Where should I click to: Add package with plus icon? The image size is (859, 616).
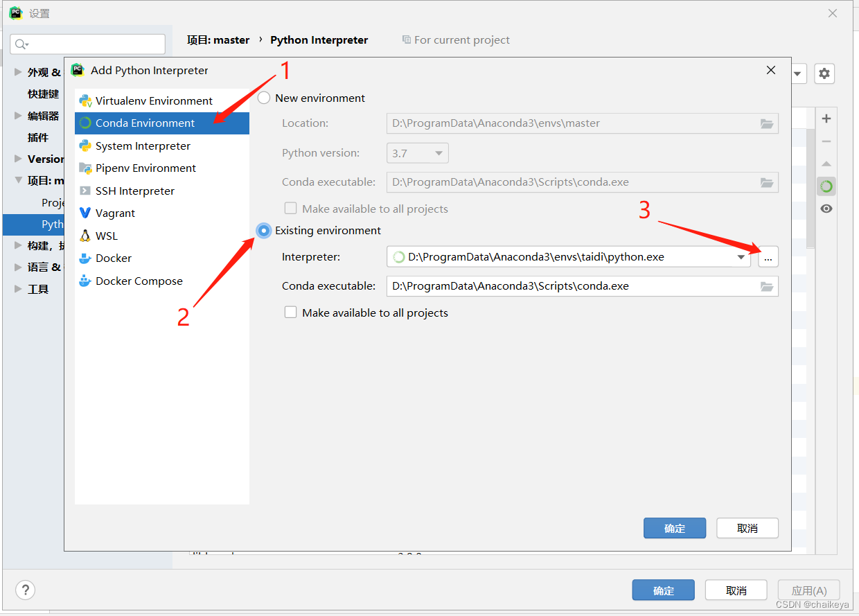[826, 118]
